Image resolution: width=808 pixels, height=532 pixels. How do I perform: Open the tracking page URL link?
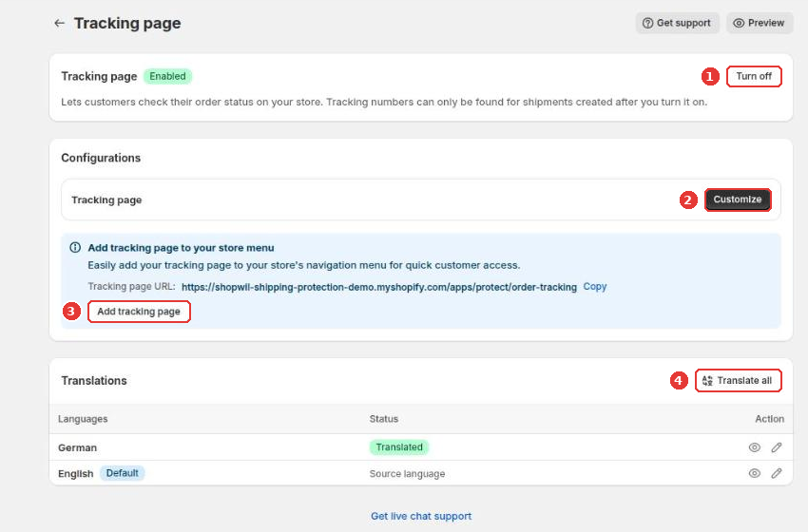click(378, 287)
